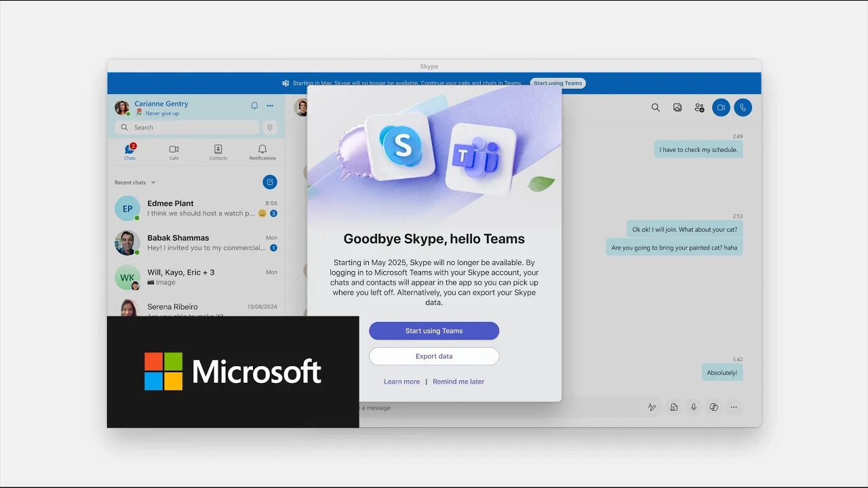Start a new chat with compose icon
Viewport: 868px width, 488px height.
tap(270, 182)
